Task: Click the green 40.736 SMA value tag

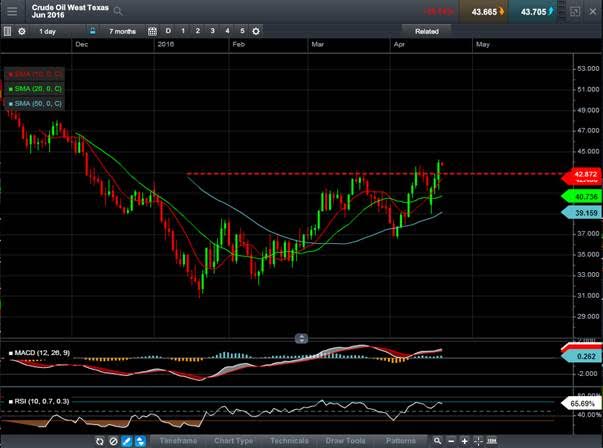Action: click(x=582, y=197)
